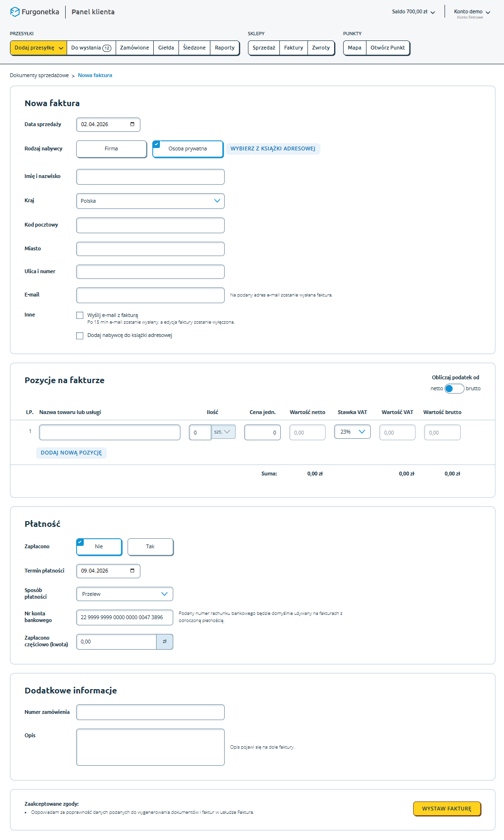
Task: Click the Furgonetka logo icon
Action: point(15,12)
